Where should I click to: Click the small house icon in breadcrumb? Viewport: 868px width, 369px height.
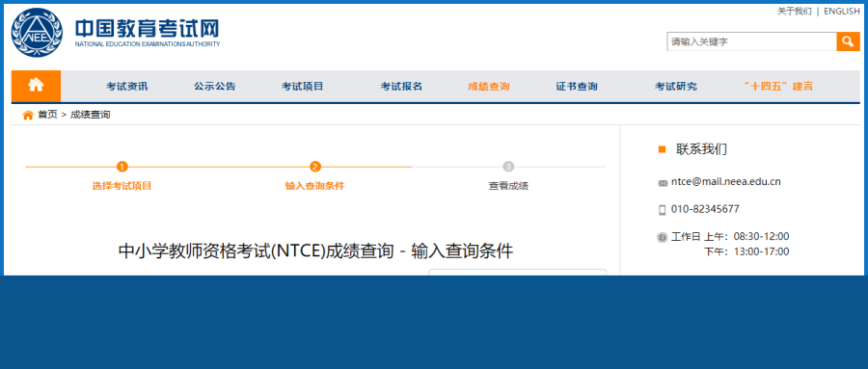pyautogui.click(x=28, y=115)
